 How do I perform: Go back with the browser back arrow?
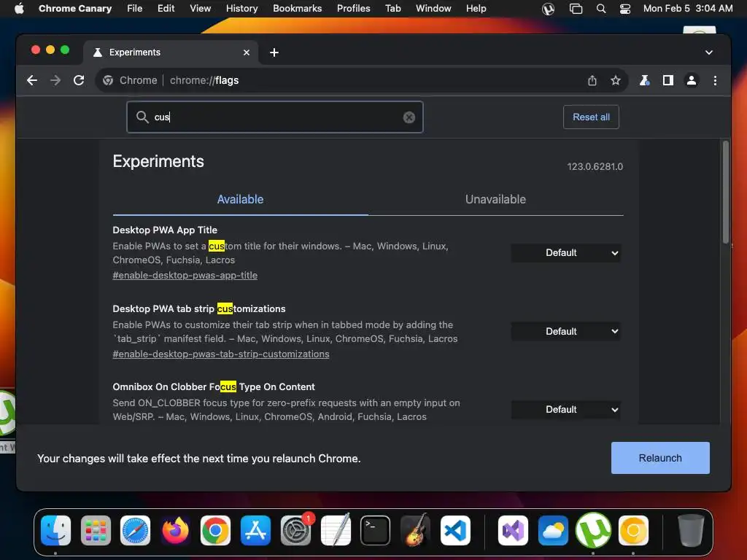tap(32, 80)
